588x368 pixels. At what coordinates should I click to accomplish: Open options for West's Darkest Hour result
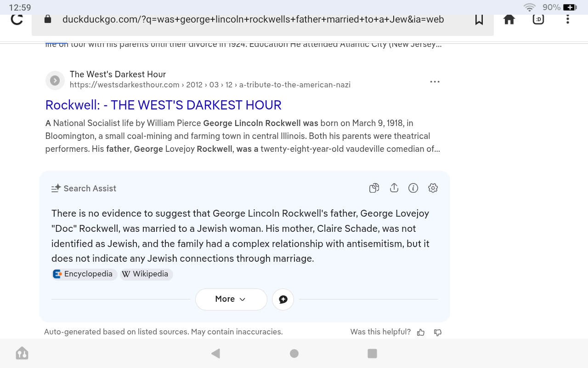tap(435, 82)
